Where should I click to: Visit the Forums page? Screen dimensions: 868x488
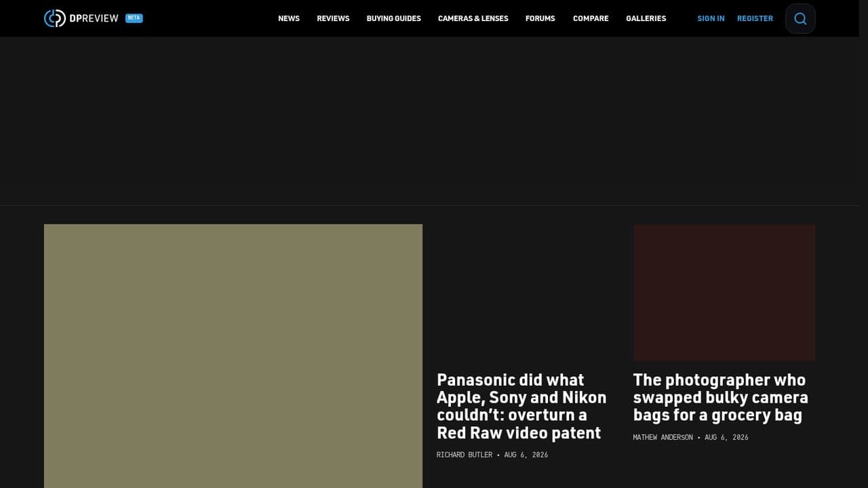click(x=540, y=18)
